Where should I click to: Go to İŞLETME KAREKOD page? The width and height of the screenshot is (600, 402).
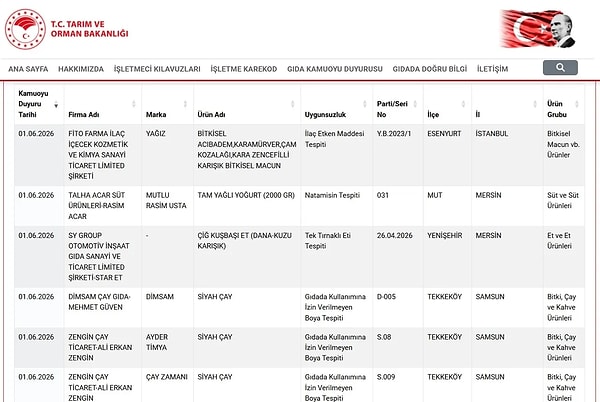pos(244,69)
